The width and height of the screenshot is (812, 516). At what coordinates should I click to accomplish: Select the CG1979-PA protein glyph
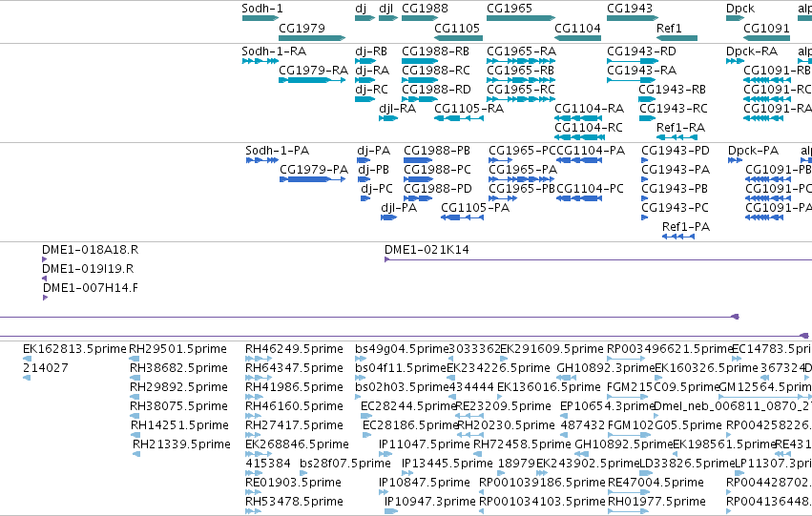(313, 179)
